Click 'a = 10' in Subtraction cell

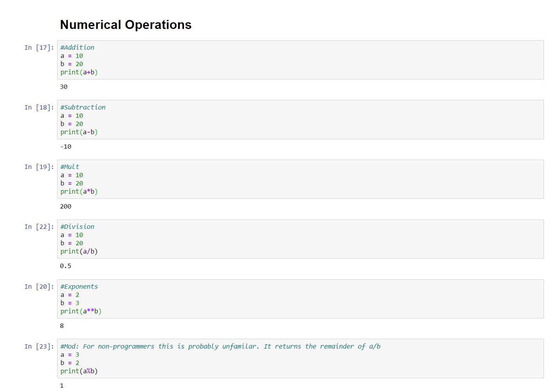[x=72, y=116]
